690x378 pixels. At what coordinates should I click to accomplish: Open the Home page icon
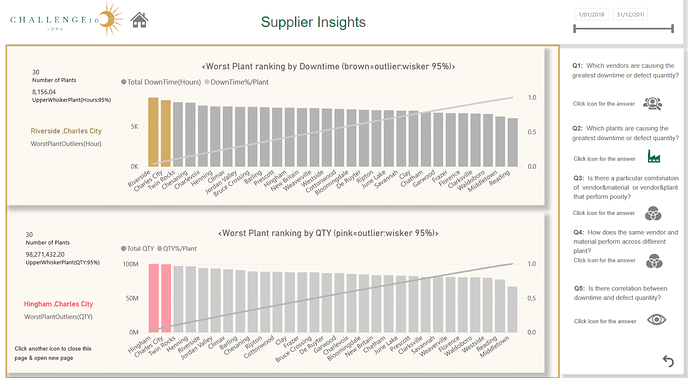coord(139,20)
